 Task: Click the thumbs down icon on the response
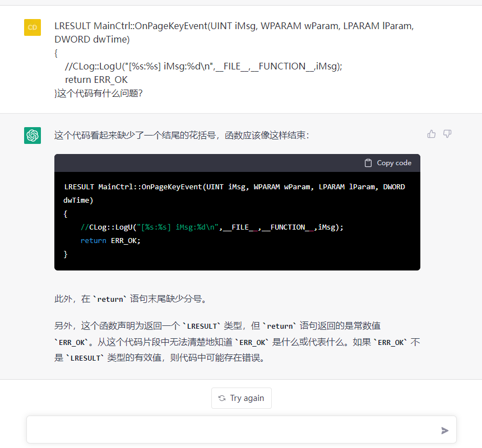tap(447, 134)
